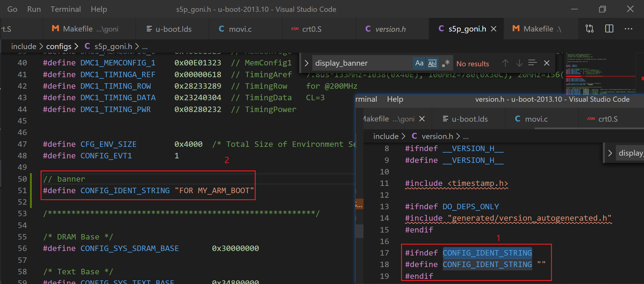The height and width of the screenshot is (284, 644).
Task: Split the editor to the right
Action: coord(609,29)
